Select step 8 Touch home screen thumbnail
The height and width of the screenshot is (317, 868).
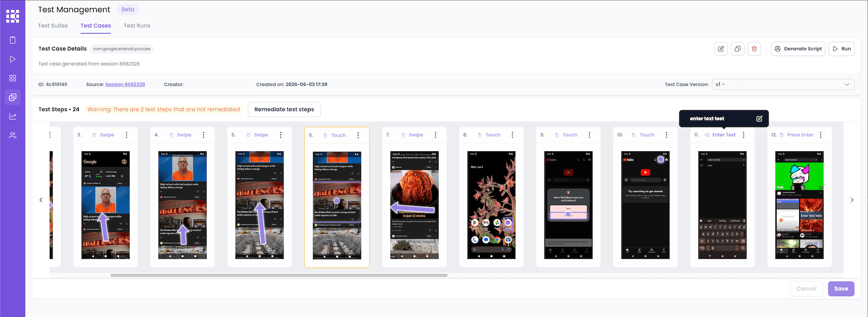[492, 205]
